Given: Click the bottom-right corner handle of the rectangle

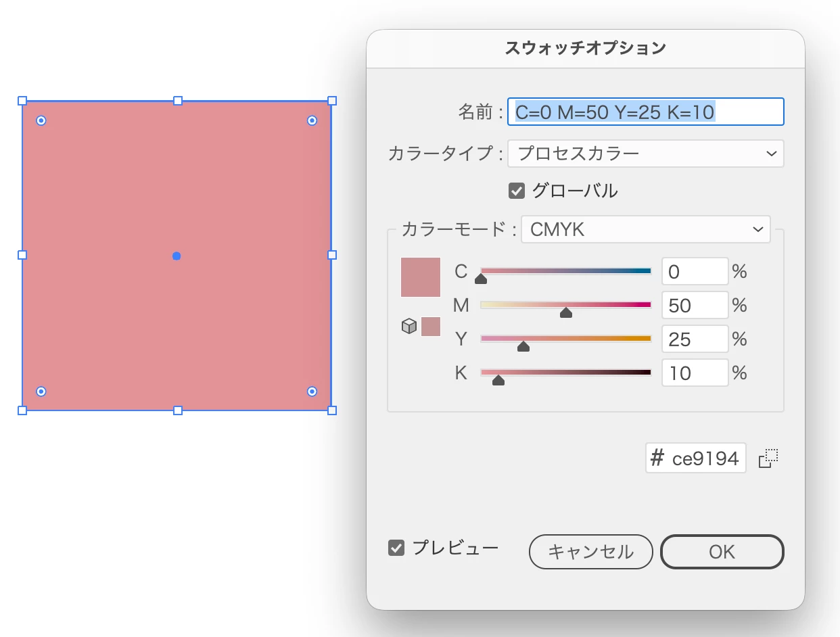Looking at the screenshot, I should (332, 410).
